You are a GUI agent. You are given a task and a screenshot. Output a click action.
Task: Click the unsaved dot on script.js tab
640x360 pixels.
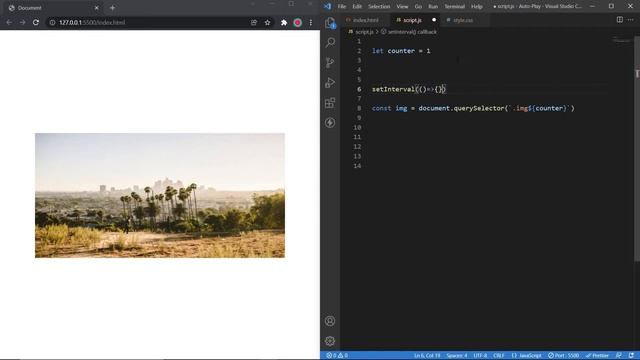point(434,20)
